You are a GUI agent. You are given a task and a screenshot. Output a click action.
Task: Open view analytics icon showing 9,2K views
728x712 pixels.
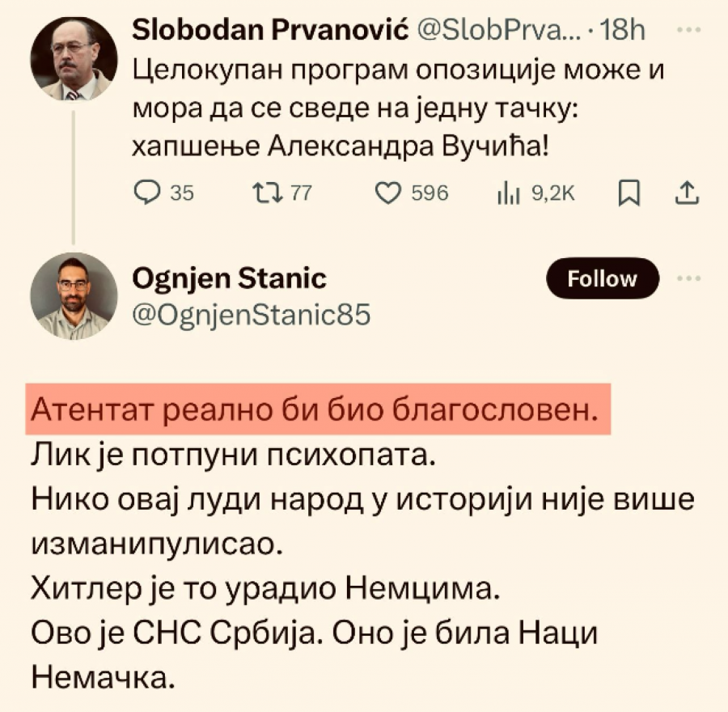(510, 193)
